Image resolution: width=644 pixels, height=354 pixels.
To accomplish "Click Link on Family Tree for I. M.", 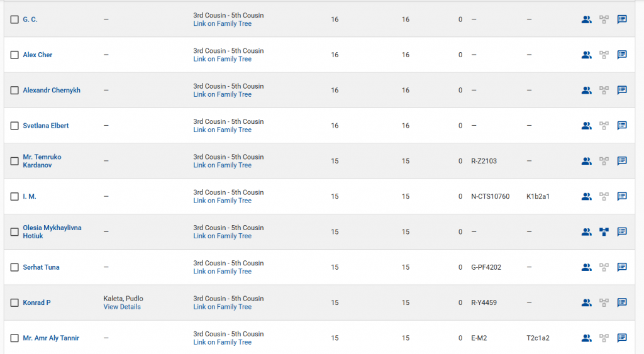I will coord(222,201).
